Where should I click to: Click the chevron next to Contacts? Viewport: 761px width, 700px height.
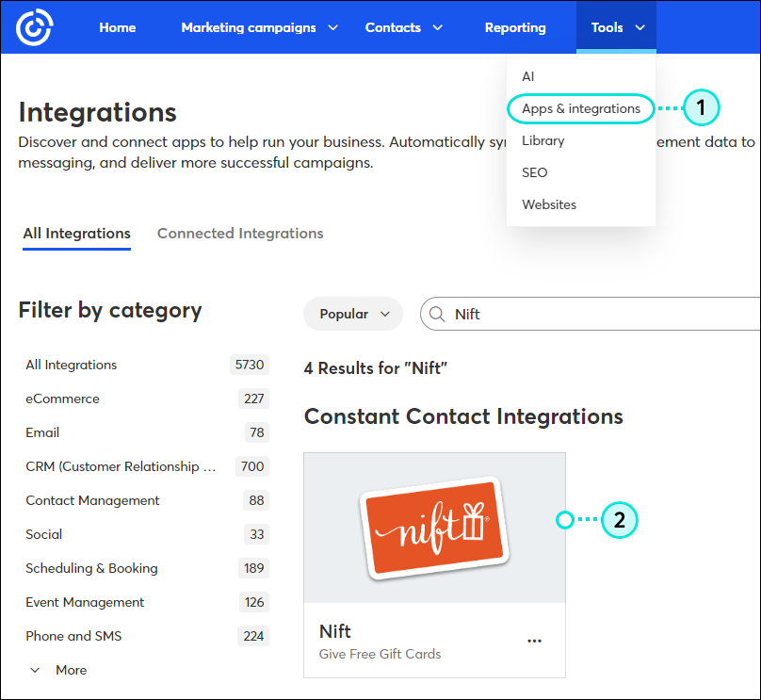(437, 28)
